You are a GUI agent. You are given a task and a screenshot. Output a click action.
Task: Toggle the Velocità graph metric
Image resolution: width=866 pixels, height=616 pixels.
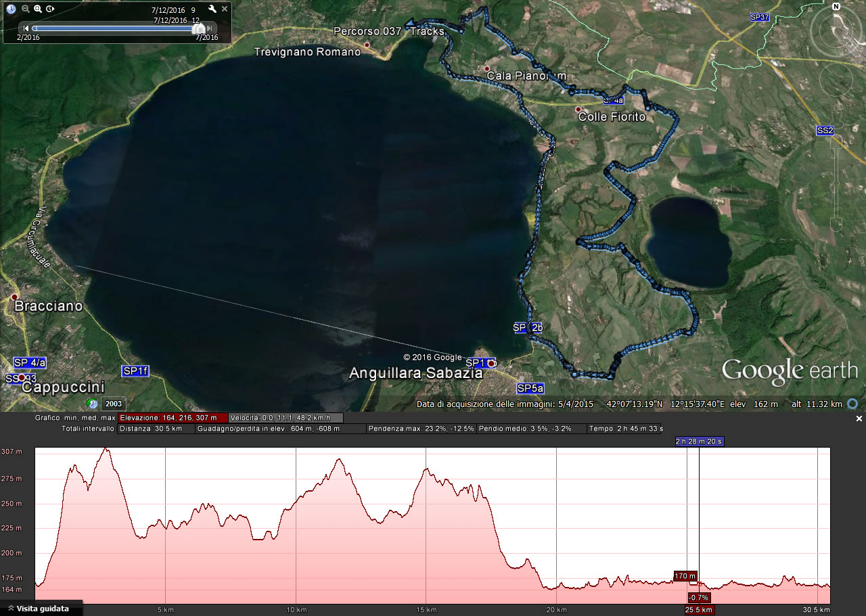[285, 418]
